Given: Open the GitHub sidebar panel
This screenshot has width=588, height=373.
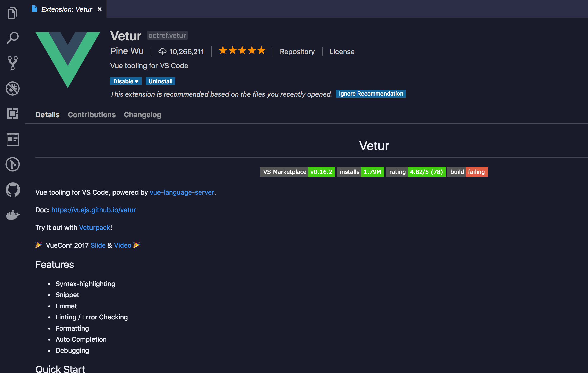Looking at the screenshot, I should pos(13,190).
